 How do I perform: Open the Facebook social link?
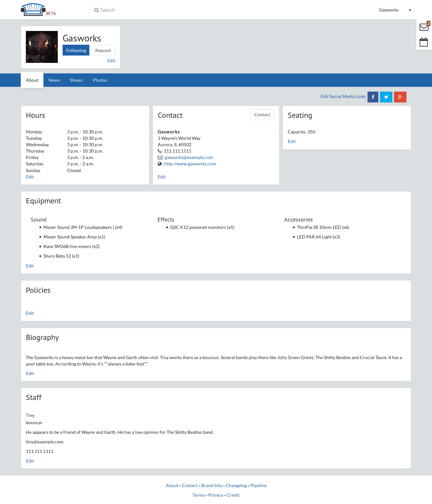373,97
